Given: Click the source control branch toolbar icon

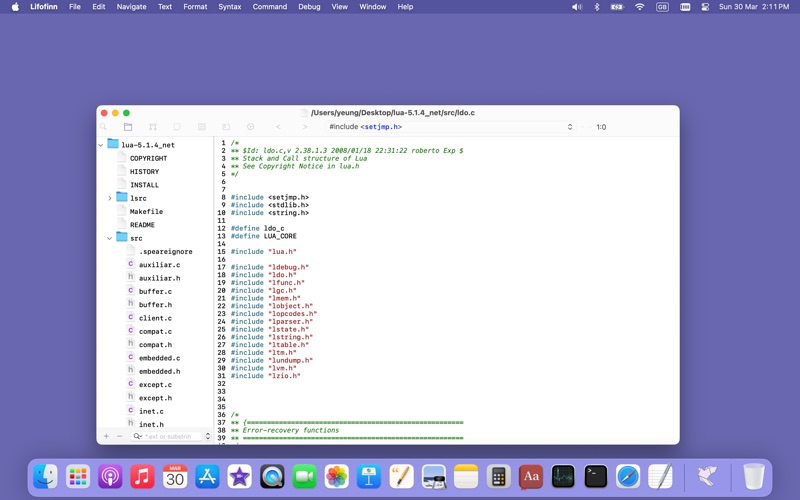Looking at the screenshot, I should 152,127.
